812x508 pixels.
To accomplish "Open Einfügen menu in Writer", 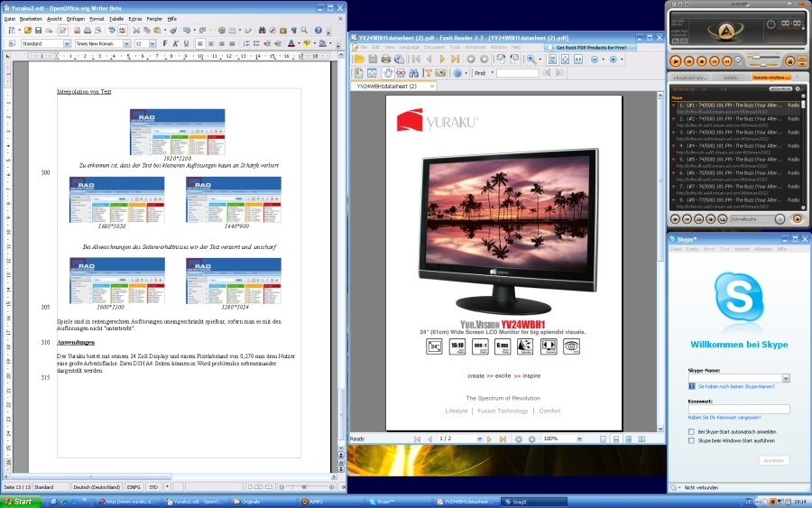I will (x=76, y=19).
